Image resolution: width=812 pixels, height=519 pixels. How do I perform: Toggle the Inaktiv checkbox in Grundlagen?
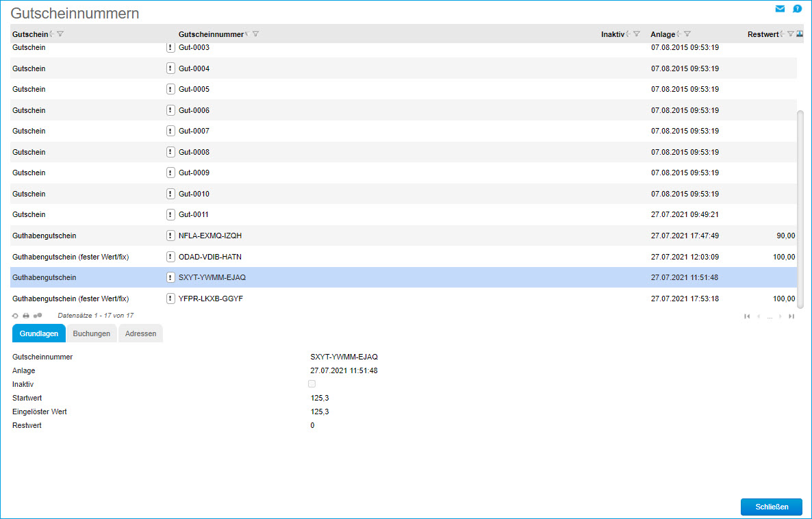coord(312,384)
